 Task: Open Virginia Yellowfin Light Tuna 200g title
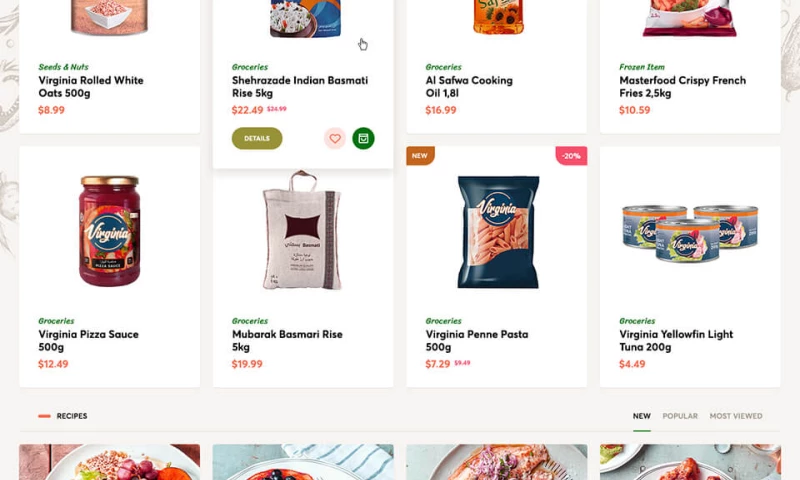[x=675, y=341]
